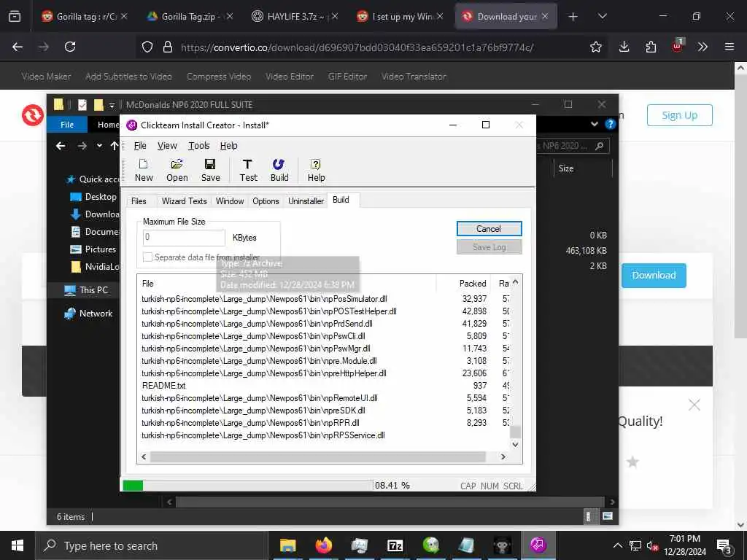This screenshot has width=747, height=560.
Task: Click the New toolbar icon in Install Creator
Action: point(144,171)
